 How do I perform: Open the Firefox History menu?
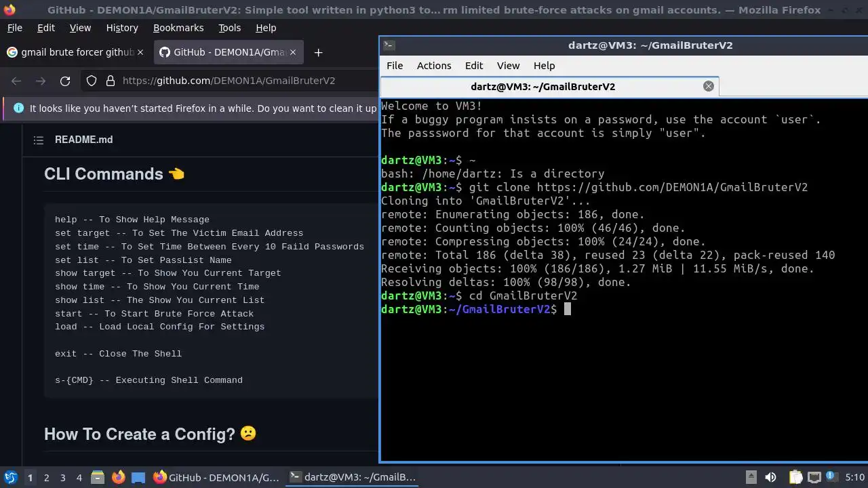(122, 28)
